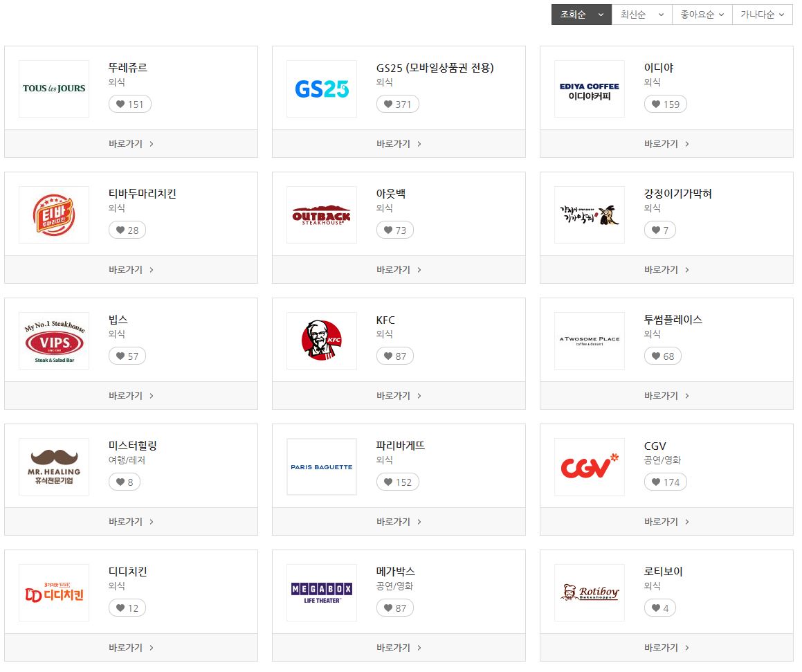The width and height of the screenshot is (802, 672).
Task: Go to 투썸플레이스 via 바로가기
Action: (x=666, y=395)
